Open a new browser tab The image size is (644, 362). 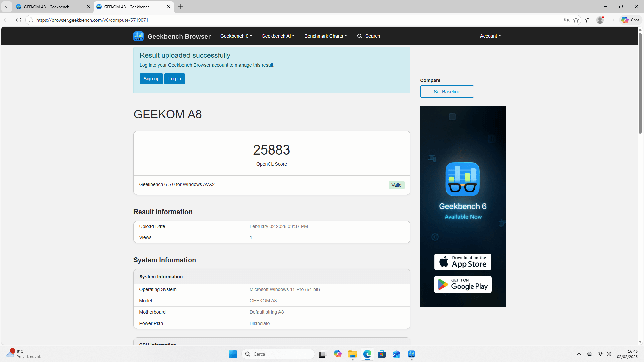pyautogui.click(x=181, y=7)
